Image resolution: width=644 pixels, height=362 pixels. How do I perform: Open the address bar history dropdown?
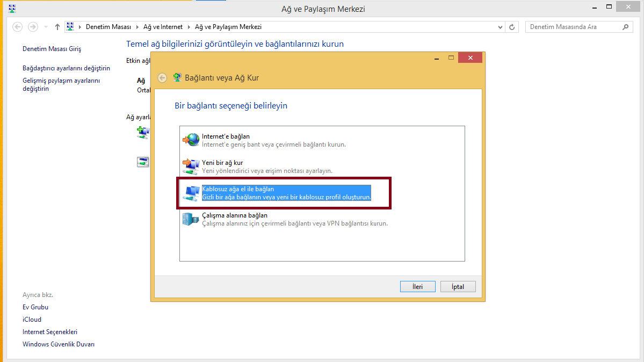tap(501, 27)
